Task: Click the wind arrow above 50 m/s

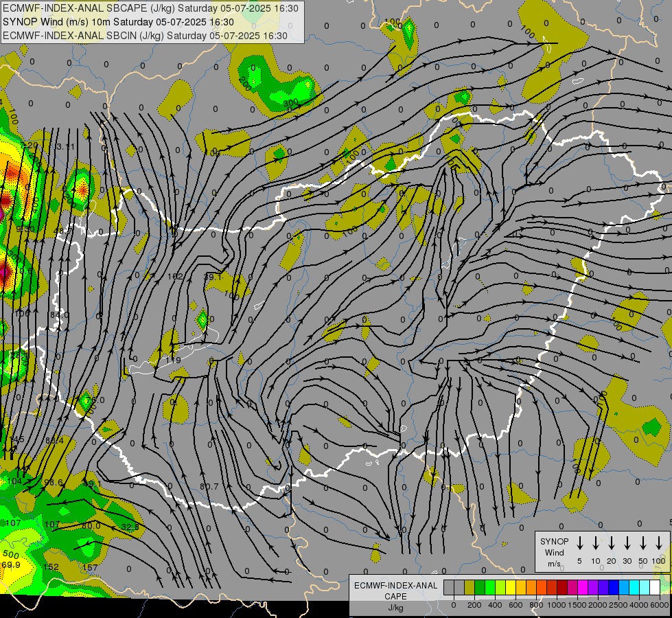Action: (643, 543)
